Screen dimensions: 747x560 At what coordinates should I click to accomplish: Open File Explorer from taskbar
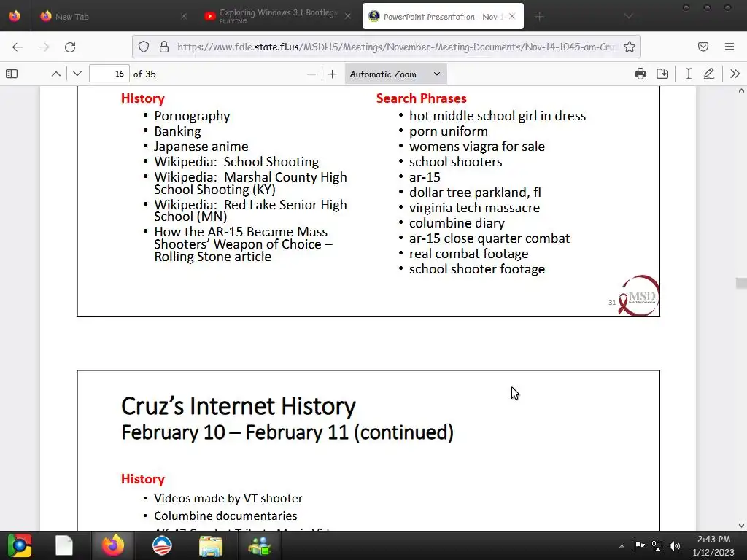pos(211,546)
